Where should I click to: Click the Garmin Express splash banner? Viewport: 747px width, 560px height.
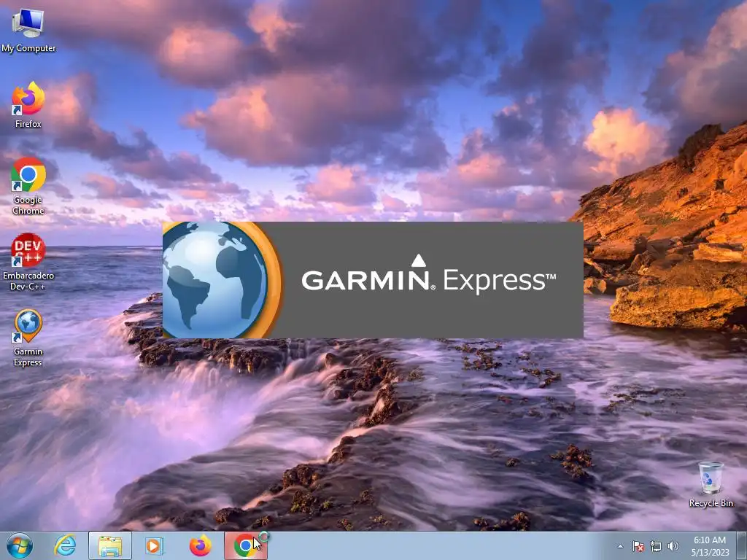[373, 280]
